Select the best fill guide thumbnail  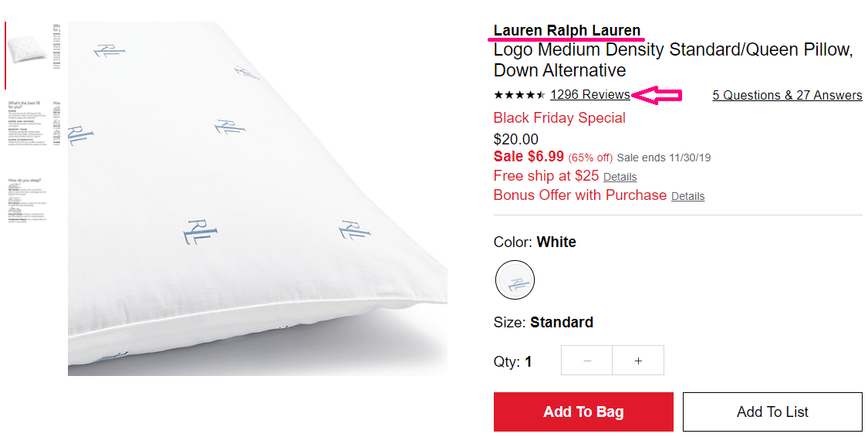tap(34, 124)
